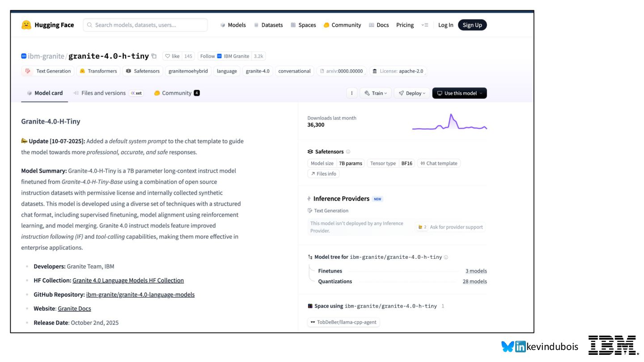Open the Chat template button
The width and height of the screenshot is (644, 362).
(x=439, y=163)
